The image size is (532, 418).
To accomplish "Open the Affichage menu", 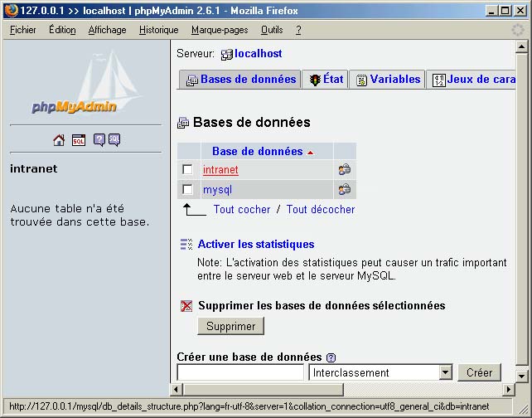I will point(107,30).
